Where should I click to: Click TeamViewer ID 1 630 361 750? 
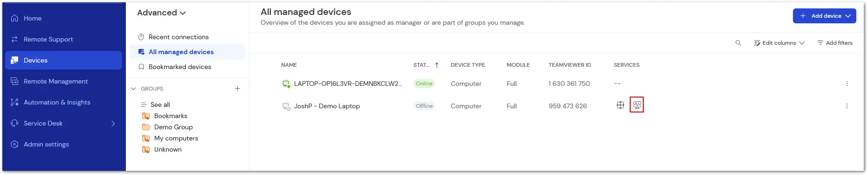[569, 84]
